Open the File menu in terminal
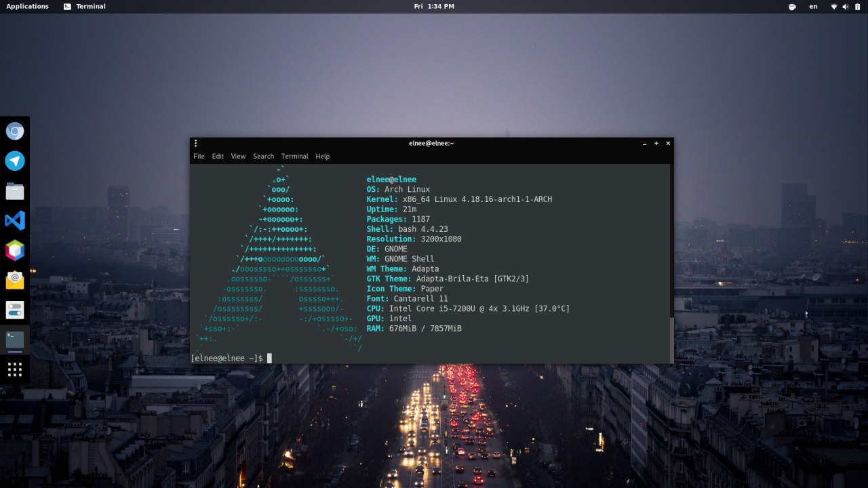Image resolution: width=868 pixels, height=488 pixels. (x=199, y=156)
